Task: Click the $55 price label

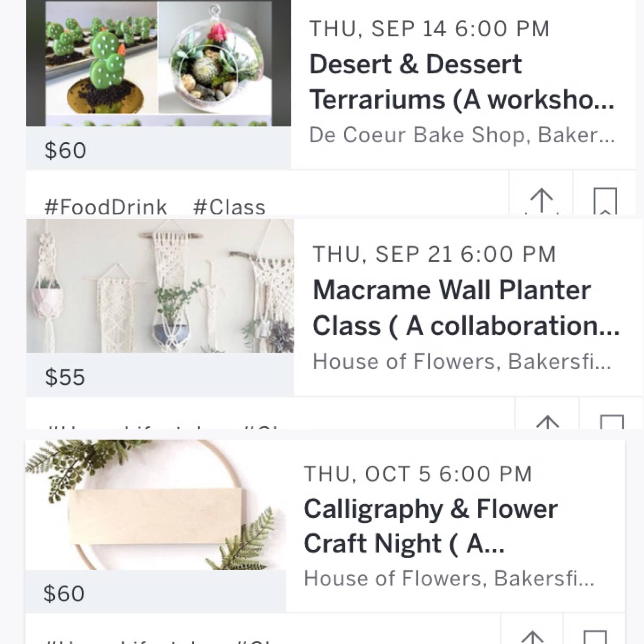Action: pyautogui.click(x=65, y=377)
